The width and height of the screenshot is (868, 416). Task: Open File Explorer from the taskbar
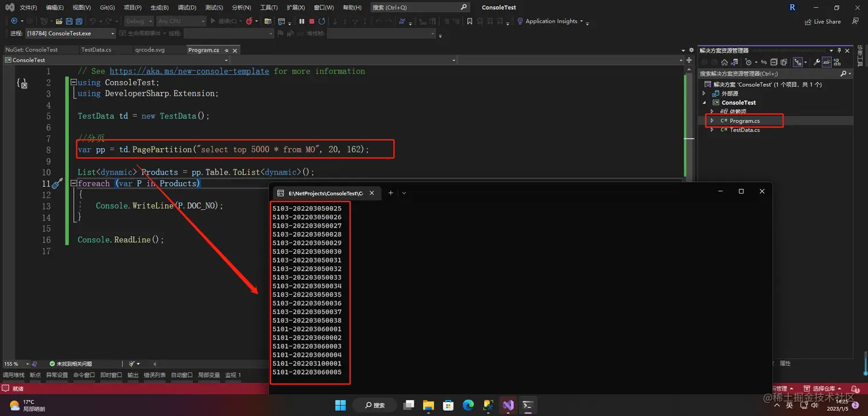click(429, 405)
